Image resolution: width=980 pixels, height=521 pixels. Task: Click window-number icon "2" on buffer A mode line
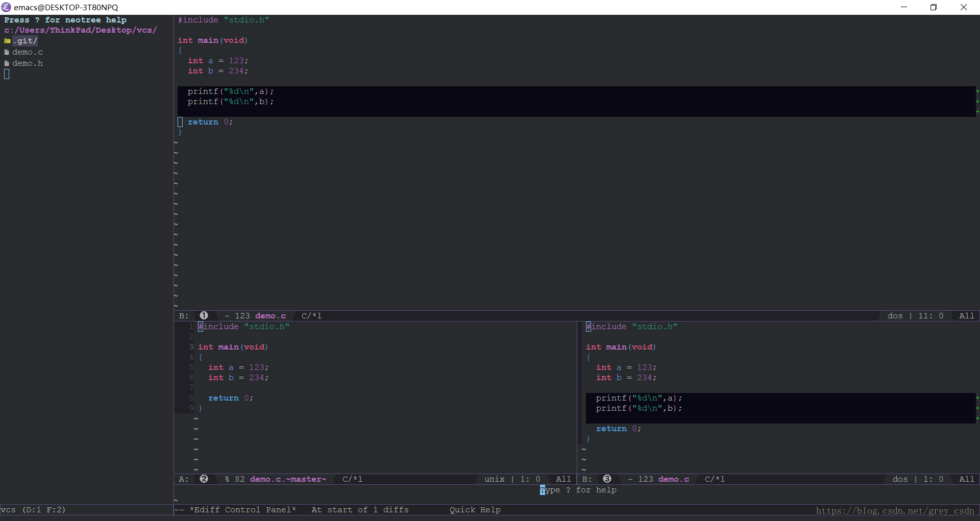click(204, 479)
